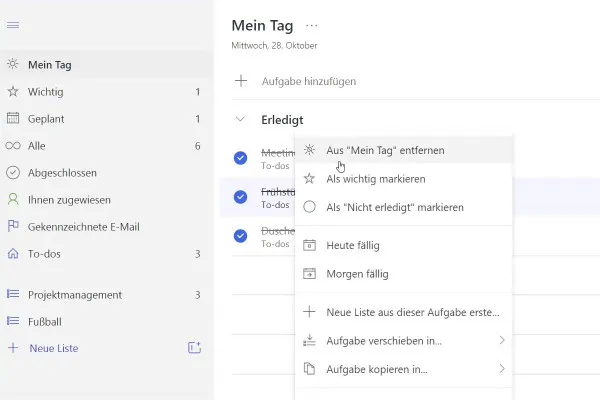Click the Erledigt section heading

click(x=282, y=120)
